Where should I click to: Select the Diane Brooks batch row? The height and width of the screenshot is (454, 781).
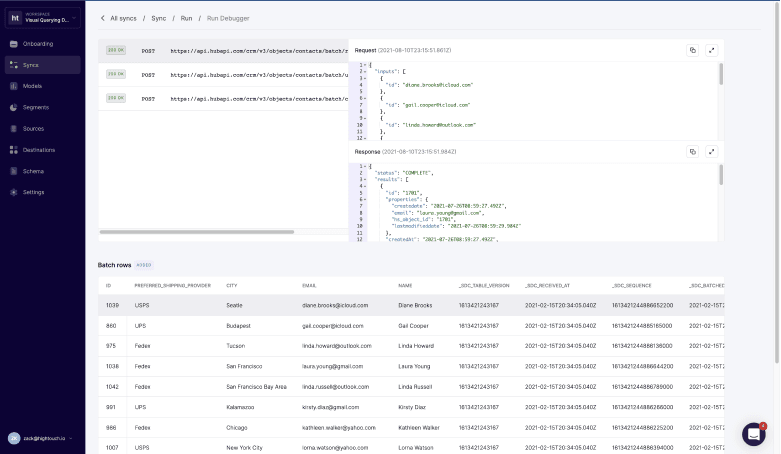[x=414, y=305]
